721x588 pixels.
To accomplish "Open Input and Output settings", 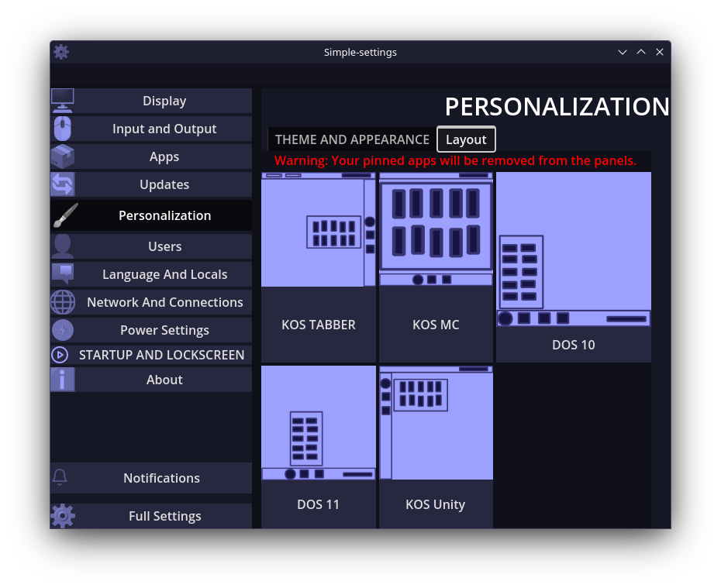I will [x=151, y=129].
